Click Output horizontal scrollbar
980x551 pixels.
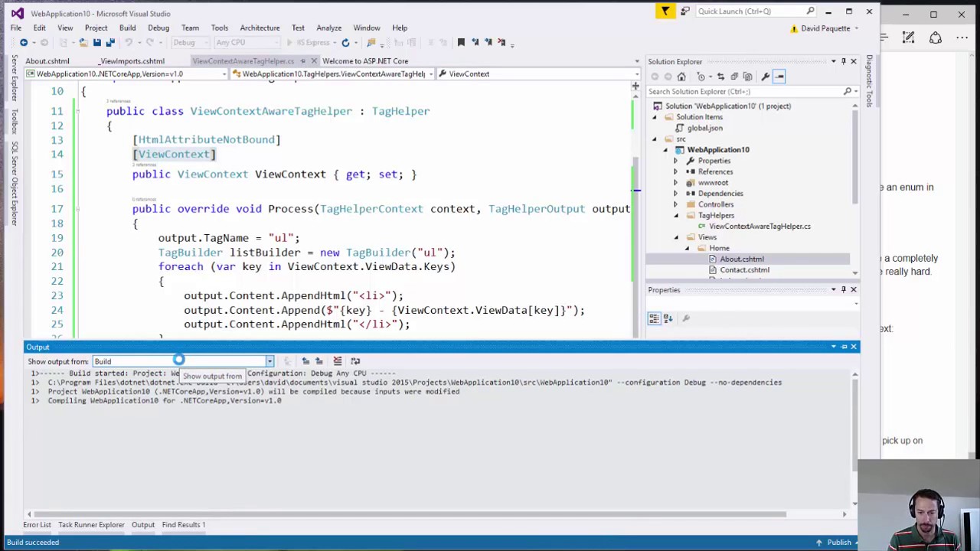[x=410, y=514]
